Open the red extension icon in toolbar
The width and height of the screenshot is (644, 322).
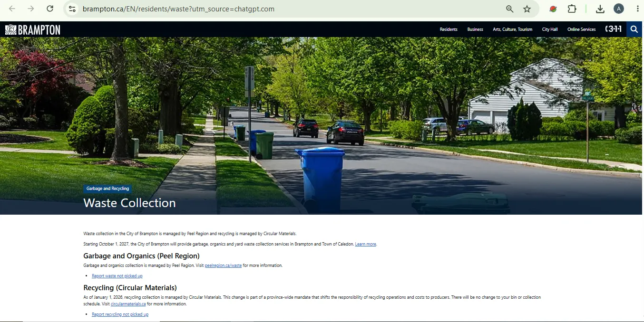553,9
